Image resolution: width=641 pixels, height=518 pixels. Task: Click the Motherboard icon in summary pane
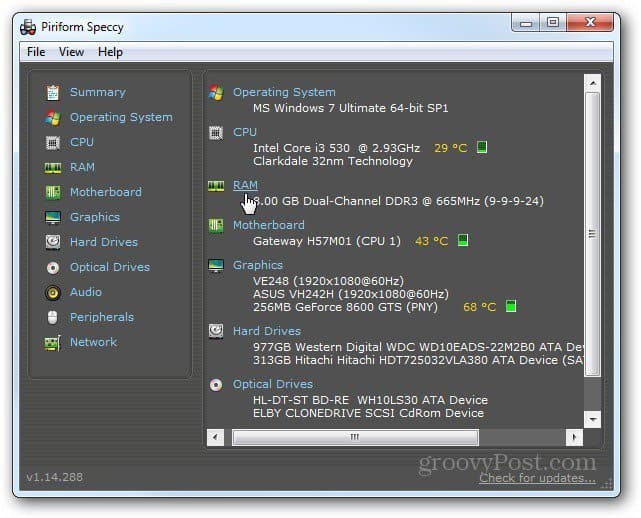pyautogui.click(x=216, y=226)
